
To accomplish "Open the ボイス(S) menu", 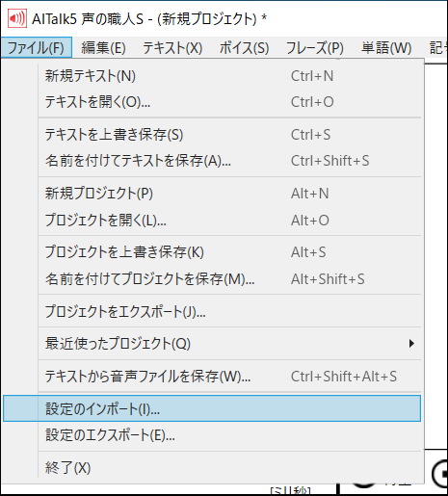I will tap(244, 47).
